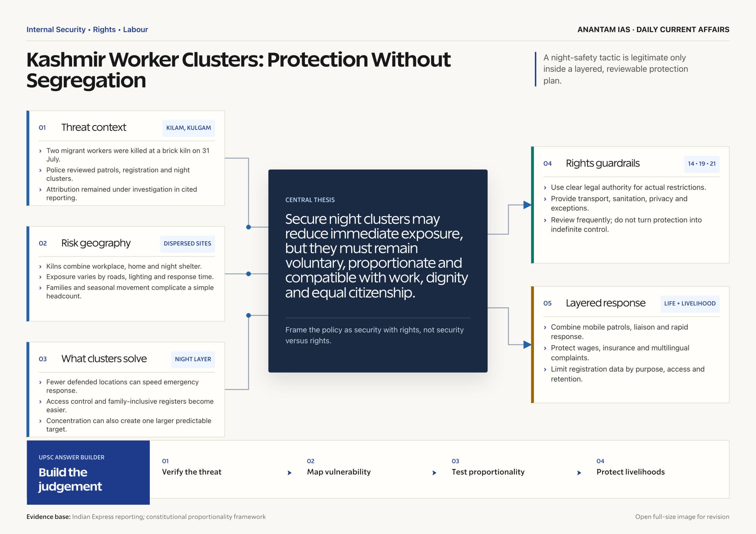Click the arrowhead pointing to Rights guardrails
This screenshot has width=756, height=534.
pos(527,205)
